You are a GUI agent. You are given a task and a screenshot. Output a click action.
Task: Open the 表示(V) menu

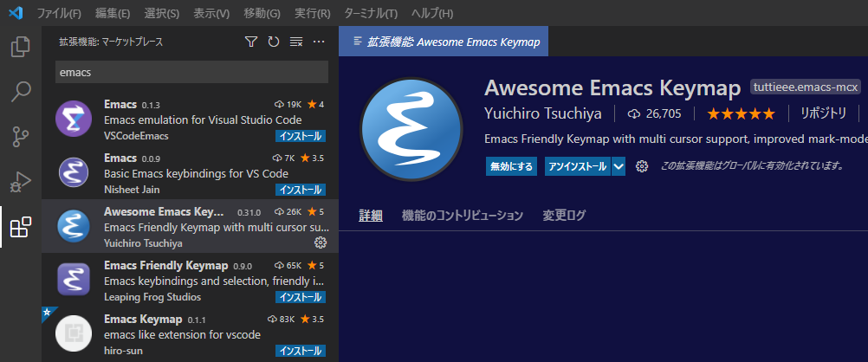coord(211,13)
